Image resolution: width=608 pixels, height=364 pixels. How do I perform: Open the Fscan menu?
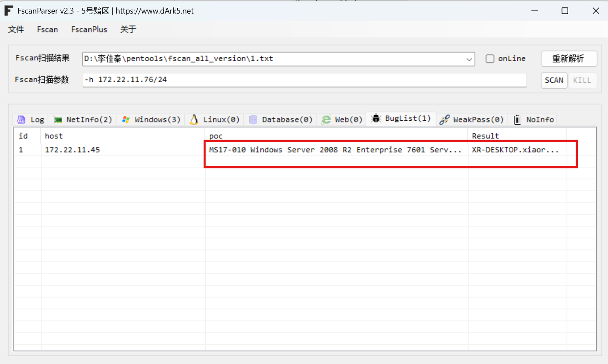[47, 29]
